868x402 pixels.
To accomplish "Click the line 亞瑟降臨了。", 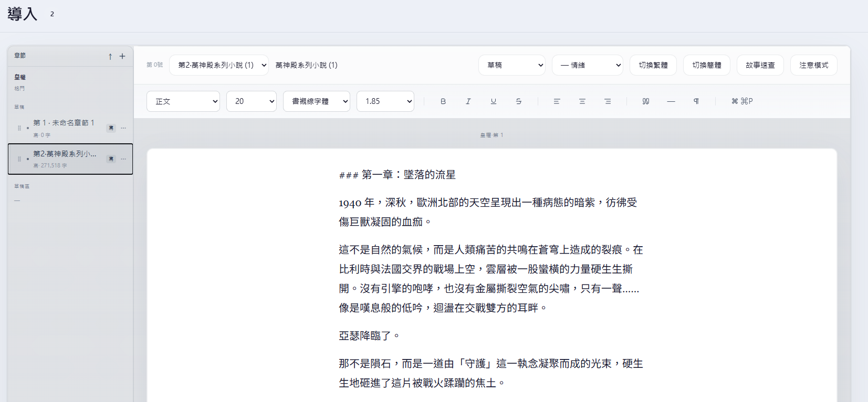I will click(x=370, y=336).
